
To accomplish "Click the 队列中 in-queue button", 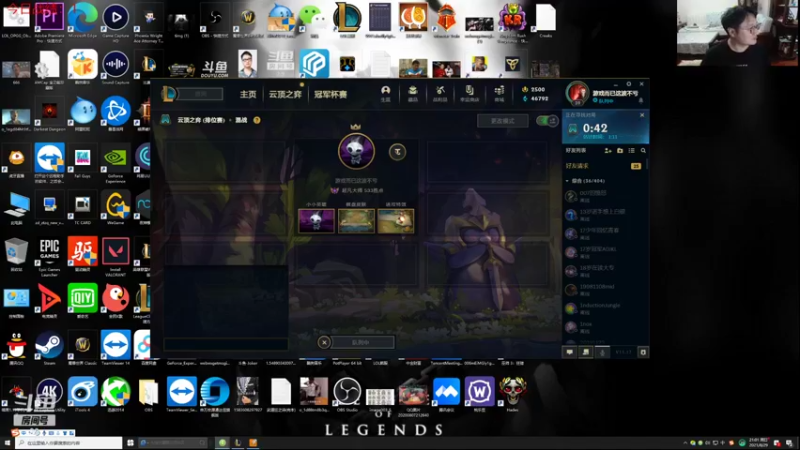I will coord(363,342).
